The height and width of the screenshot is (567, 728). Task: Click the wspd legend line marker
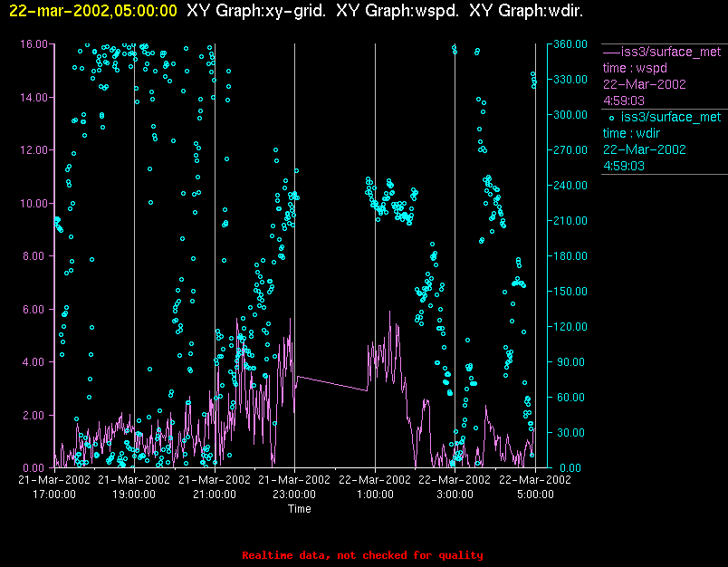(x=611, y=52)
